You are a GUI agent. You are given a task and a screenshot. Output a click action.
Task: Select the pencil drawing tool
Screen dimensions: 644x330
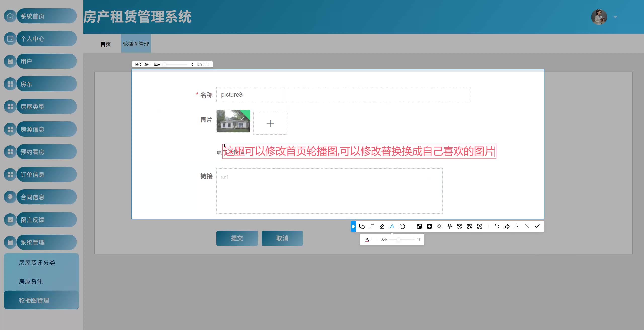click(382, 226)
